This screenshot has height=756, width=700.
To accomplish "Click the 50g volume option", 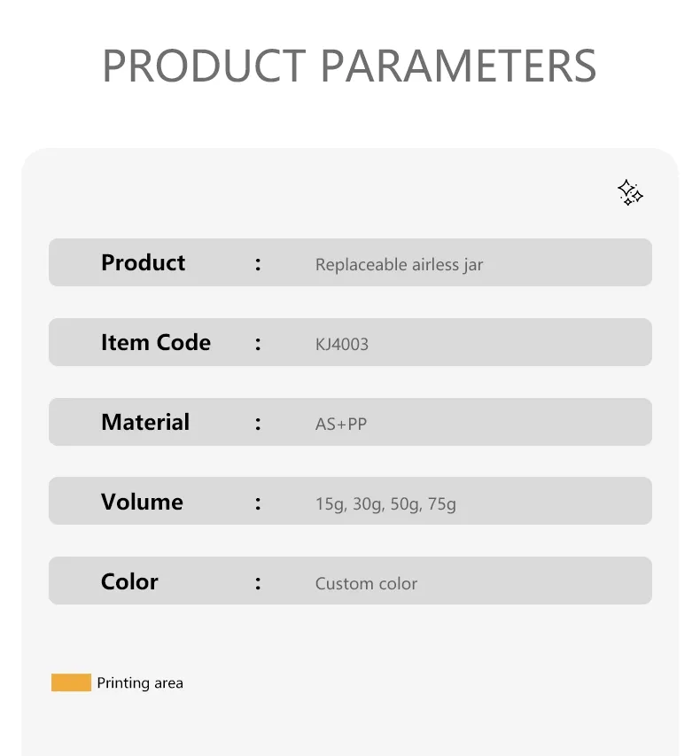I will tap(405, 504).
